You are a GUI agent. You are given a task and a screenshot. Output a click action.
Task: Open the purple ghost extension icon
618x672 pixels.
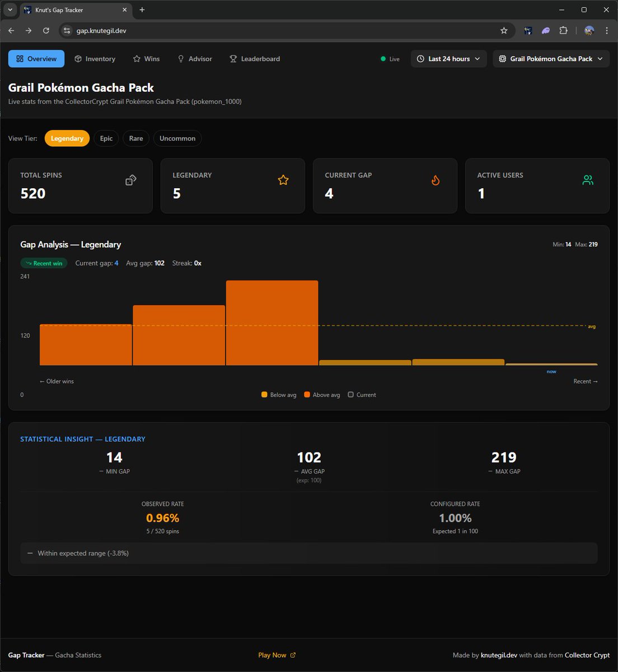(x=546, y=31)
